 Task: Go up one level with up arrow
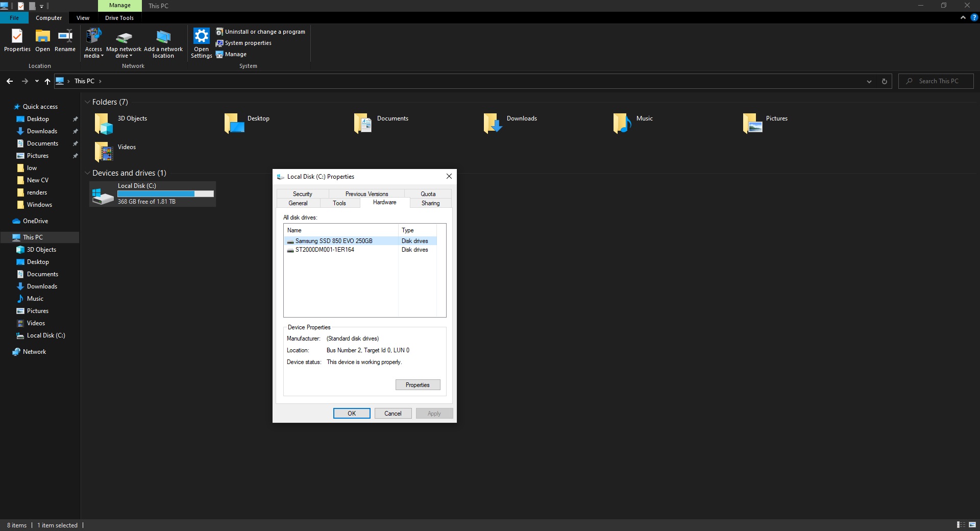(x=47, y=81)
